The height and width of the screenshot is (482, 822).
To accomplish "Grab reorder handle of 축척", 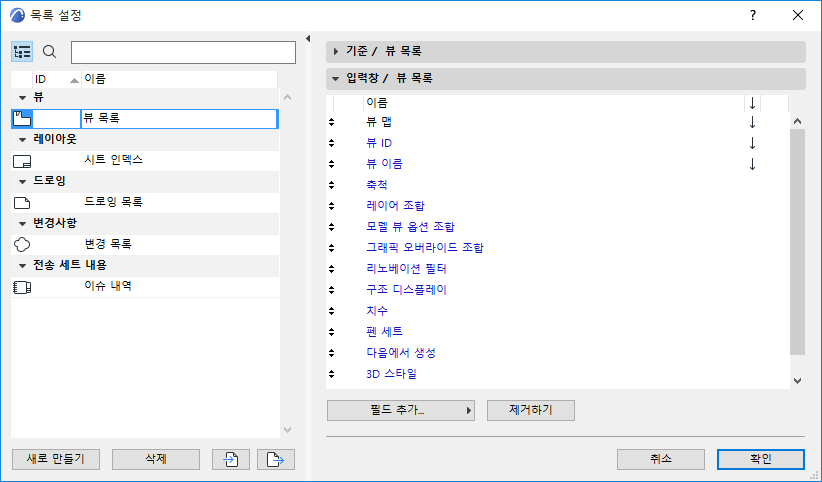I will 331,185.
